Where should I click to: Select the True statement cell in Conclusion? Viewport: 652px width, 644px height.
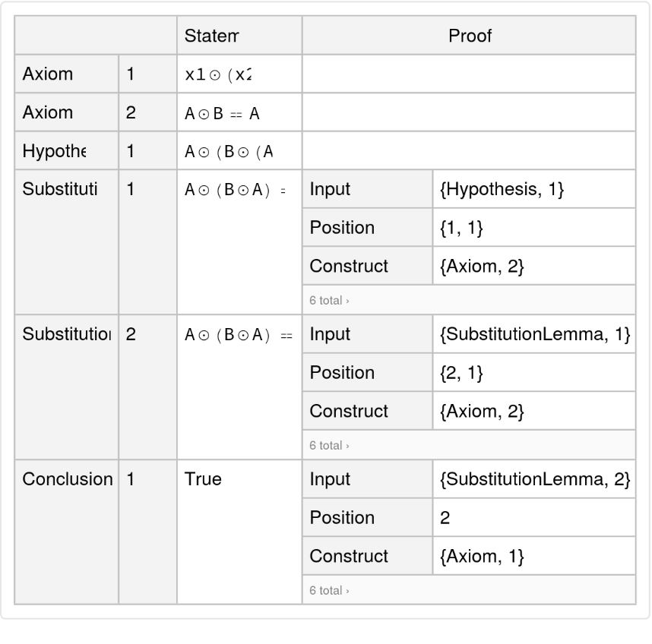coord(203,479)
